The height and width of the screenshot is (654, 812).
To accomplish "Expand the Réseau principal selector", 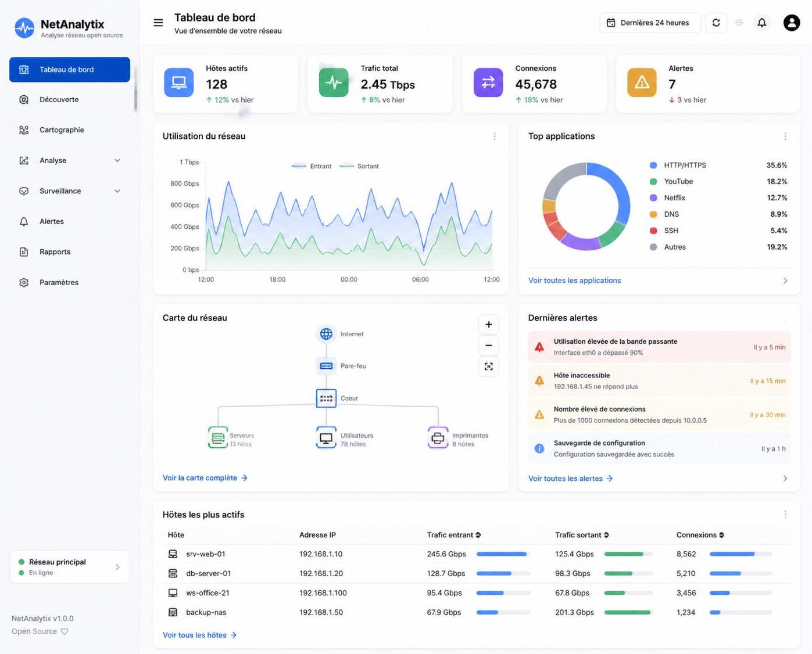I will click(70, 567).
